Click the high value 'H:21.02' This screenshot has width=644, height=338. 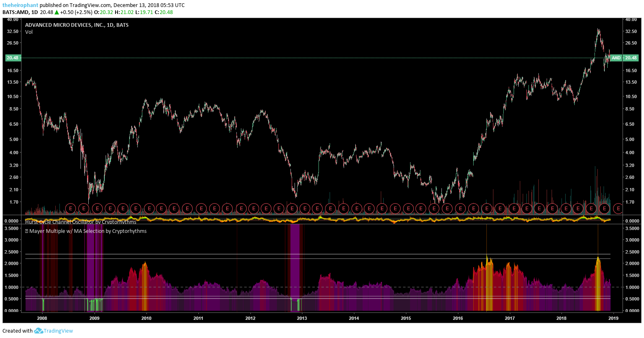click(124, 12)
